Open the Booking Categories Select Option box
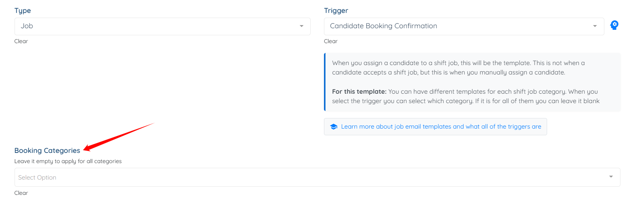This screenshot has width=644, height=198. pyautogui.click(x=317, y=177)
